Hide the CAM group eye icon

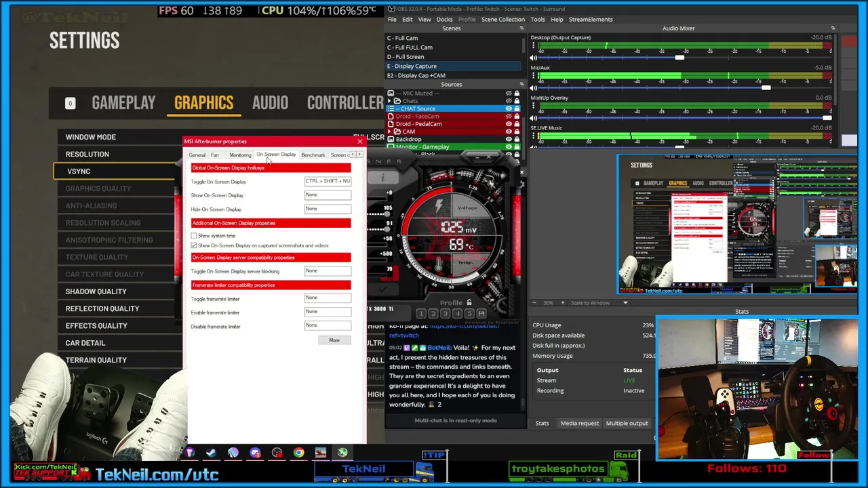click(509, 132)
